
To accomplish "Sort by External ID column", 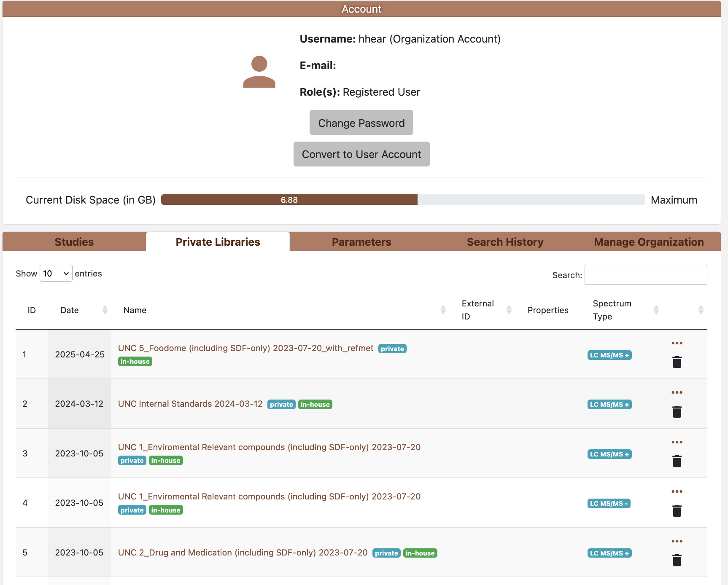I will tap(509, 310).
